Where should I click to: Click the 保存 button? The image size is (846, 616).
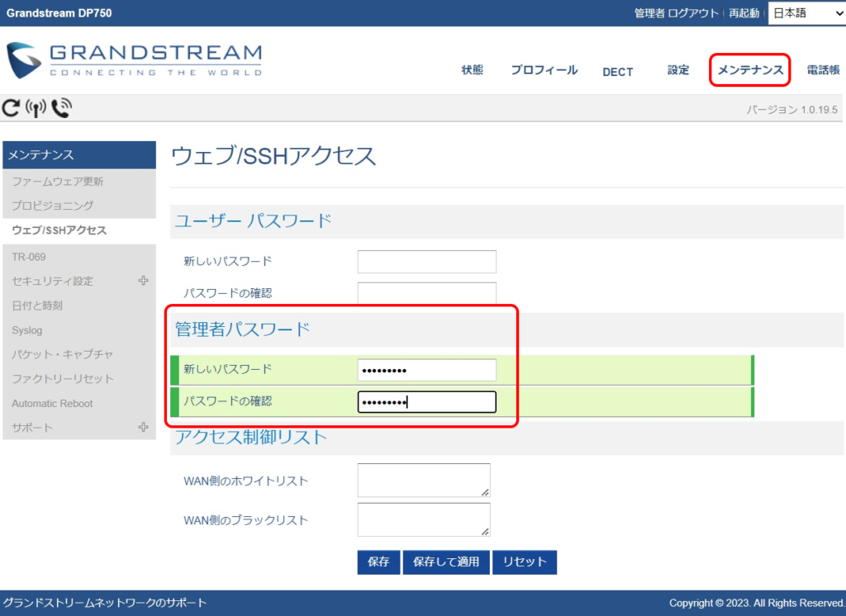pos(378,562)
